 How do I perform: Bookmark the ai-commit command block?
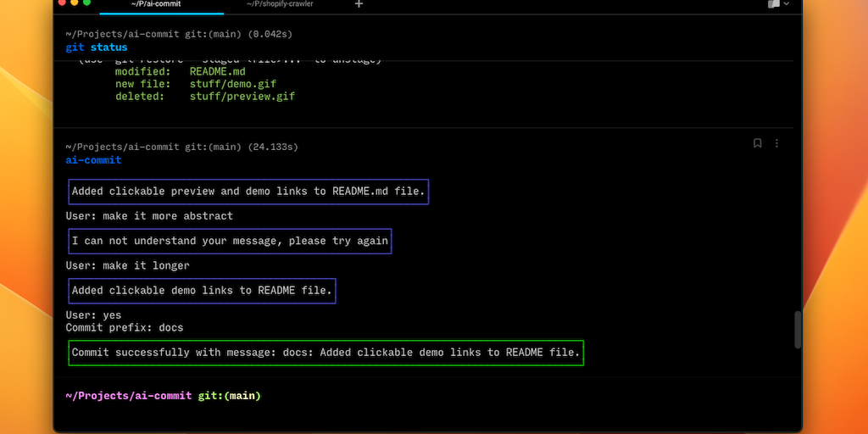click(757, 143)
